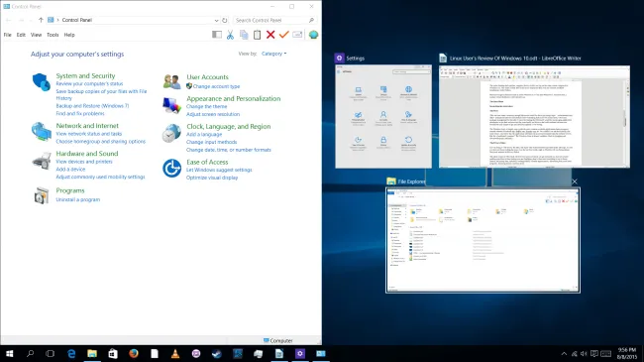Open the System and Security category link
The image size is (644, 362).
coord(85,75)
